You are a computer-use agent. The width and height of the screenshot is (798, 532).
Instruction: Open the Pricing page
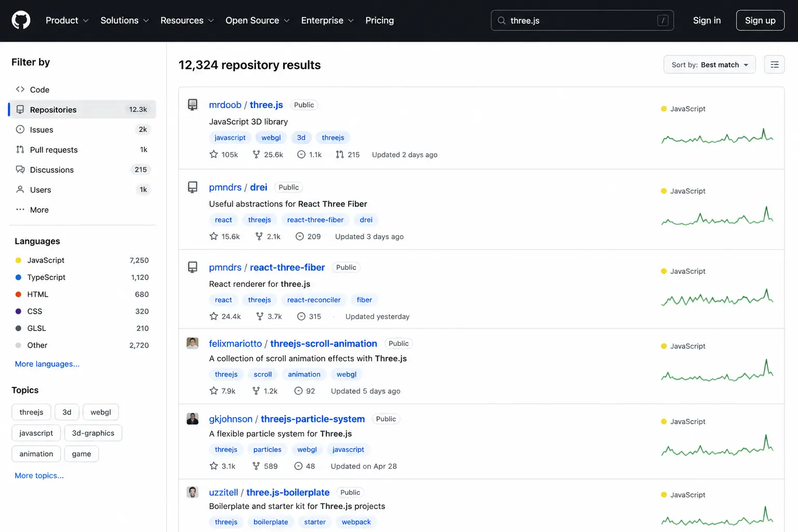coord(379,20)
